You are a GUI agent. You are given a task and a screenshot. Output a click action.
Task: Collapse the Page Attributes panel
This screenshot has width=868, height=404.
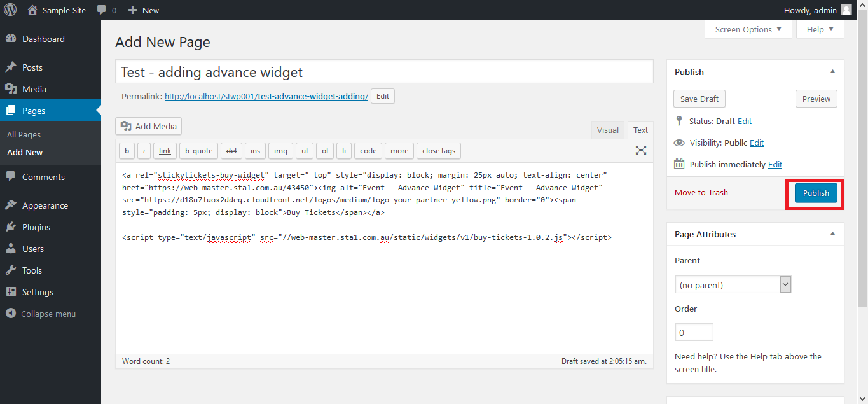[x=832, y=234]
